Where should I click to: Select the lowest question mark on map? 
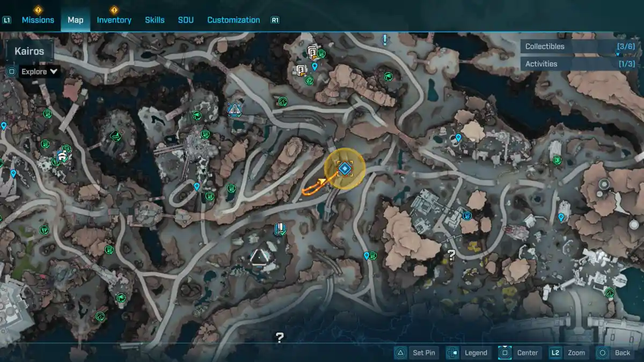[x=280, y=337]
